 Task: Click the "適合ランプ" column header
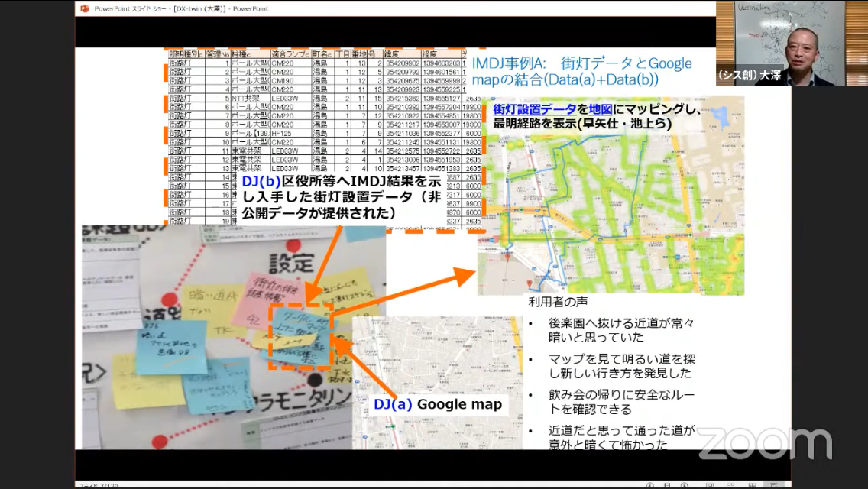(x=290, y=54)
